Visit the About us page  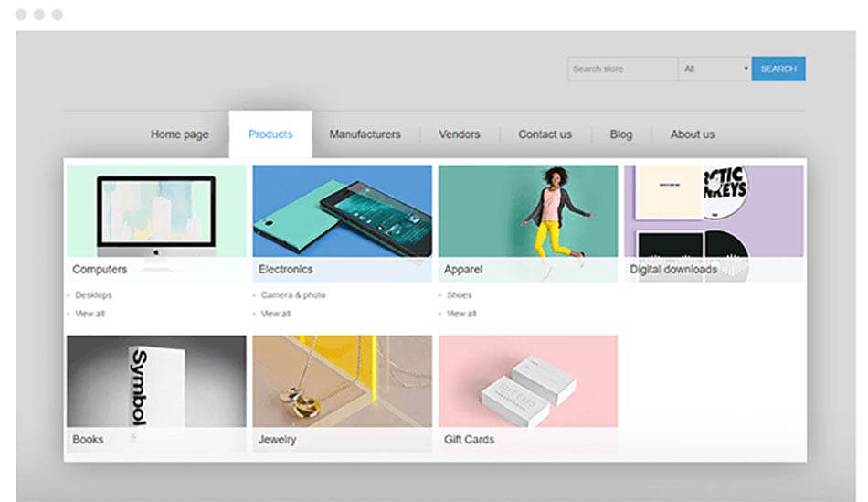692,134
